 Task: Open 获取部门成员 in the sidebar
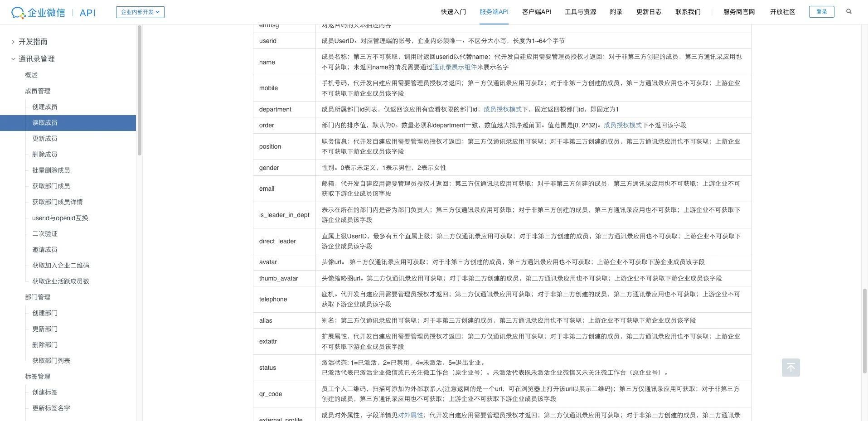click(51, 186)
